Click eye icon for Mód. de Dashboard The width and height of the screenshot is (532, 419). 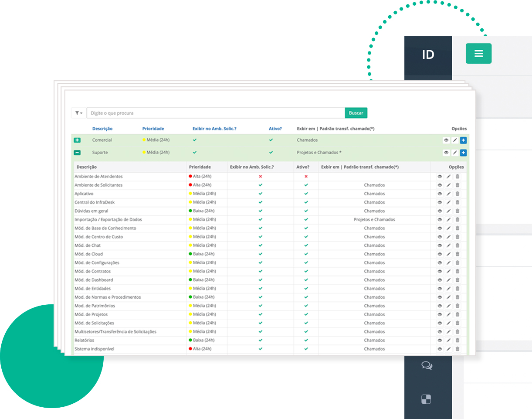(x=440, y=280)
